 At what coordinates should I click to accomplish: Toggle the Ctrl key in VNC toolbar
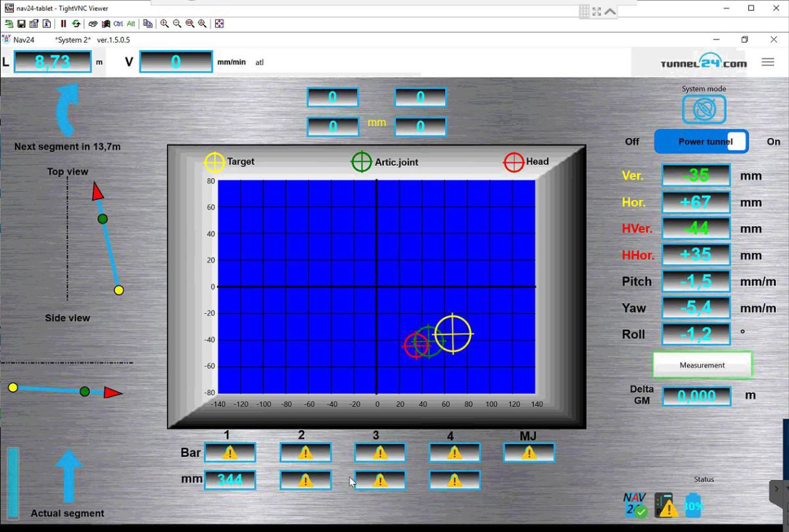(118, 24)
